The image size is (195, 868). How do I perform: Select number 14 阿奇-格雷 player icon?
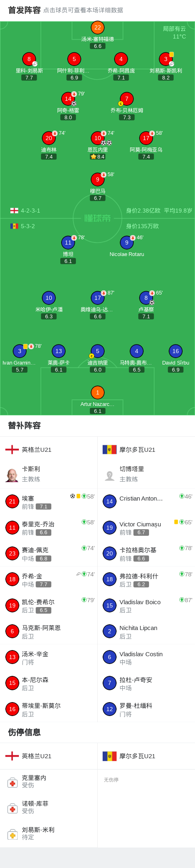pos(68,99)
